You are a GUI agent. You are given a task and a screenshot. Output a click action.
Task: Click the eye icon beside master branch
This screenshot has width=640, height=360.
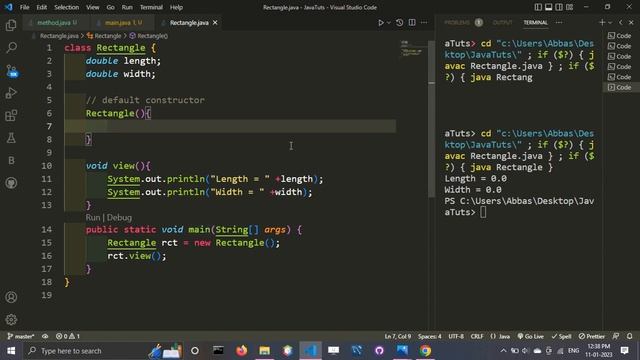click(45, 336)
